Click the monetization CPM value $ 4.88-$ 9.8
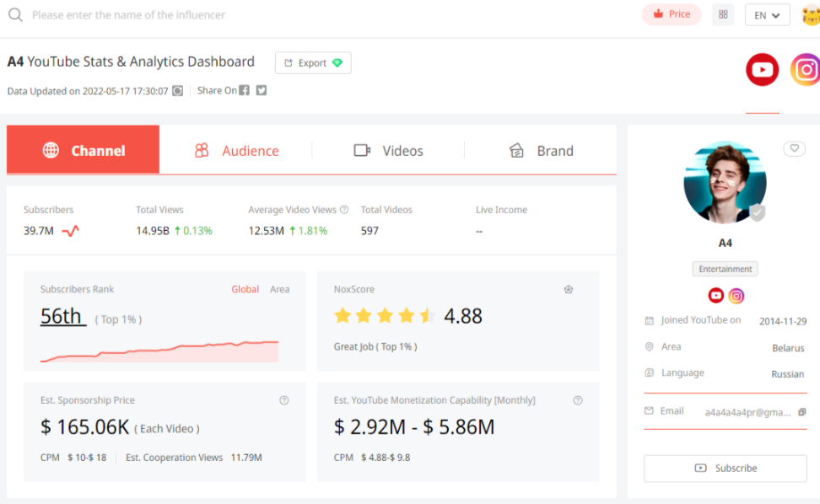The height and width of the screenshot is (504, 820). (386, 458)
